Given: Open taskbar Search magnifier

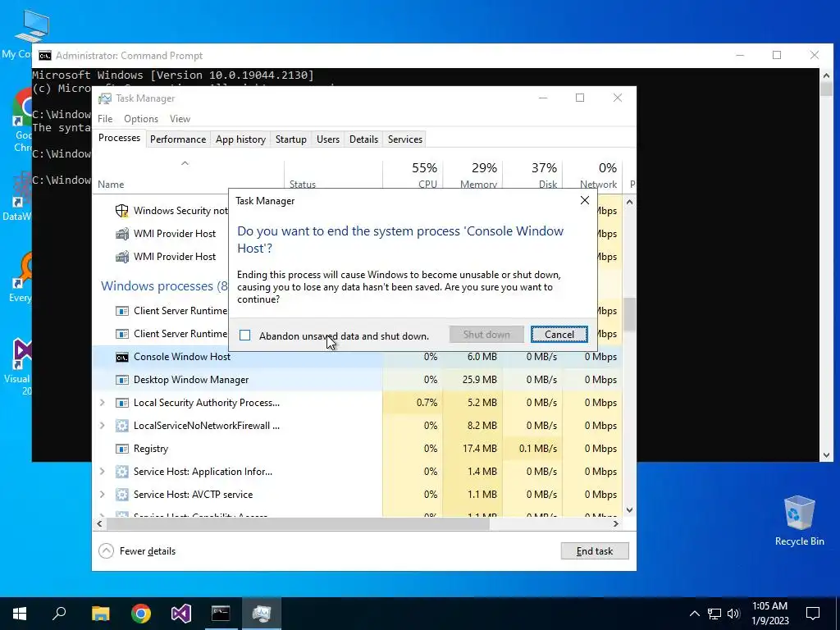Looking at the screenshot, I should [x=59, y=614].
